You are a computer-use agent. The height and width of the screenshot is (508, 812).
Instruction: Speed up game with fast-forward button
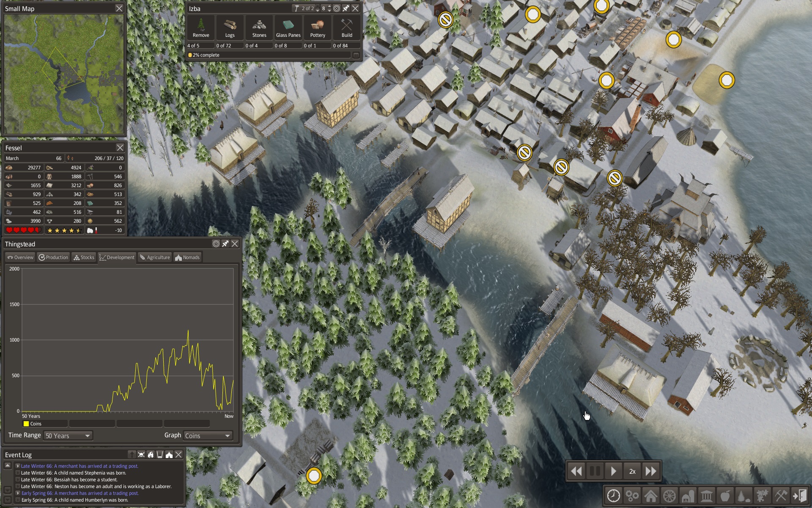[651, 471]
